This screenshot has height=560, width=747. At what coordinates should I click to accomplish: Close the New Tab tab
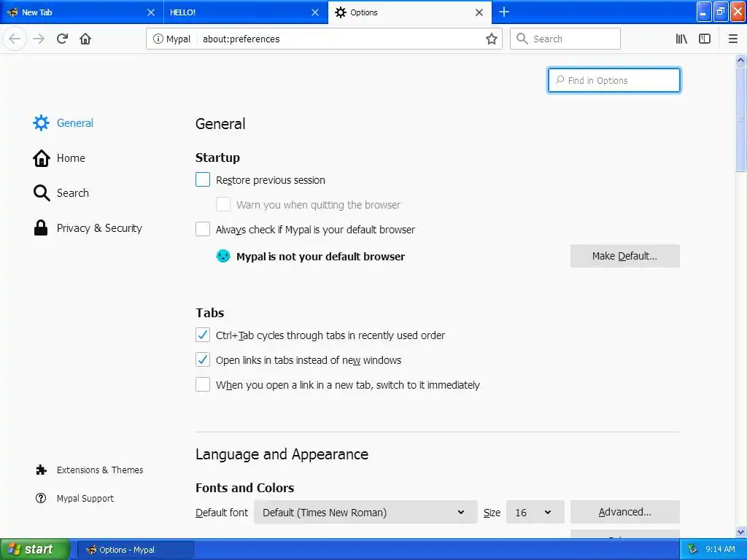coord(150,12)
